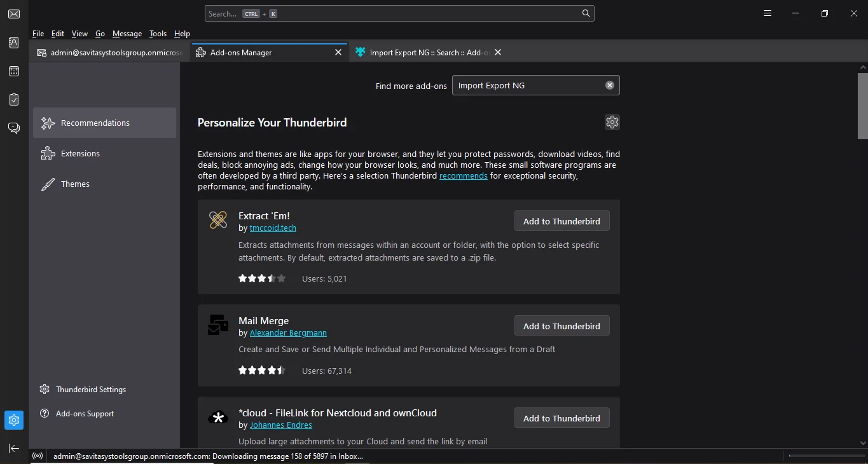Screen dimensions: 868x464
Task: Click the Mail Merge star rating
Action: click(262, 371)
